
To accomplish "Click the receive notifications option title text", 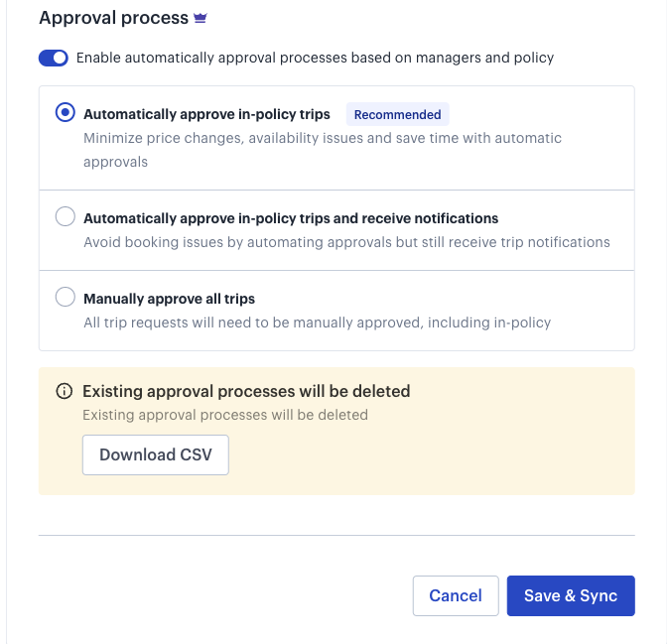I will 291,218.
